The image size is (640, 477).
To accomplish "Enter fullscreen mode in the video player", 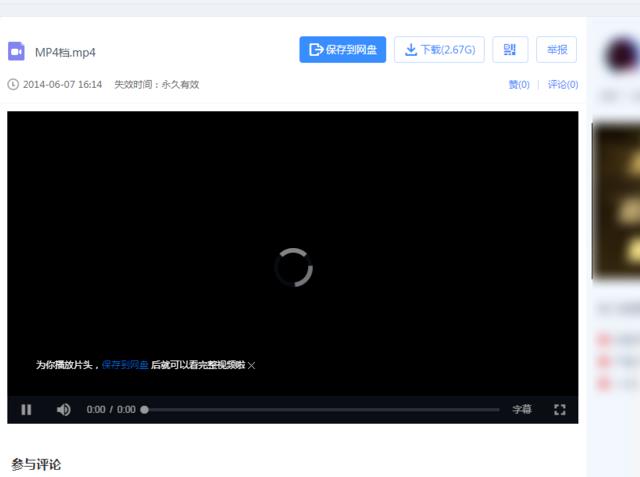I will 560,409.
